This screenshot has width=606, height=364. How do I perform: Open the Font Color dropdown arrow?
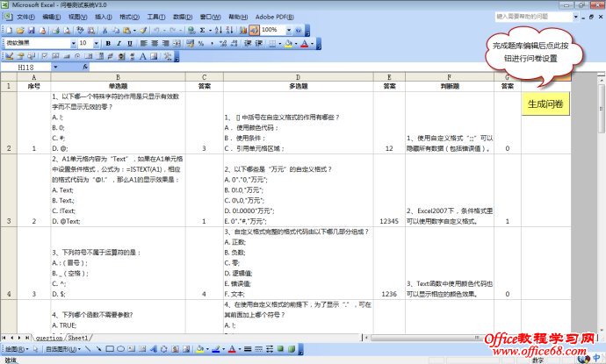(312, 44)
